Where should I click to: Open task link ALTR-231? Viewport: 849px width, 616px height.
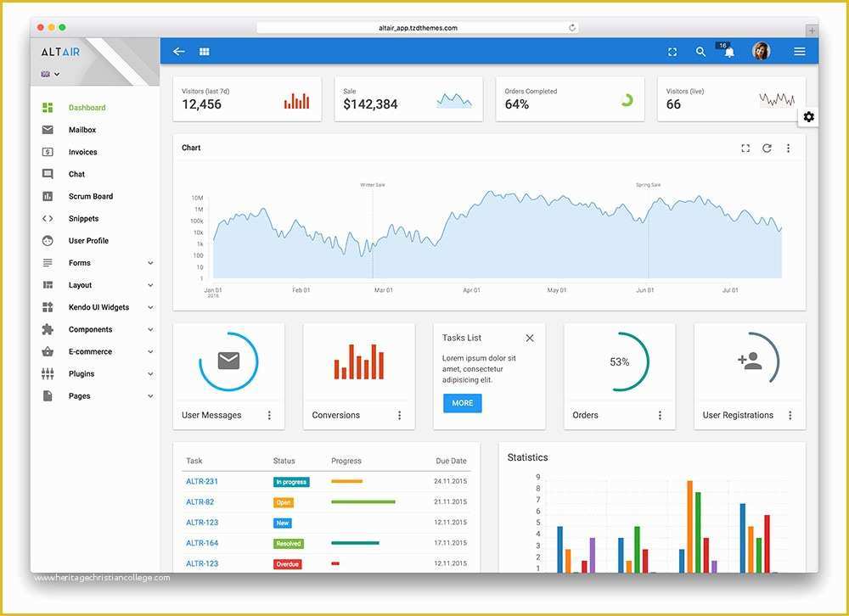tap(202, 481)
